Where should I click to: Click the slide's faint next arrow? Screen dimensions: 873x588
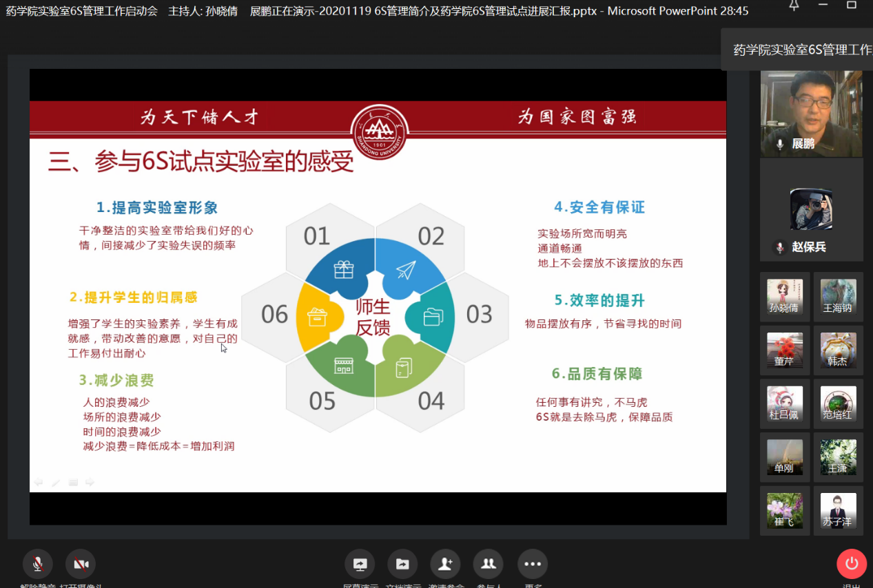pyautogui.click(x=90, y=483)
